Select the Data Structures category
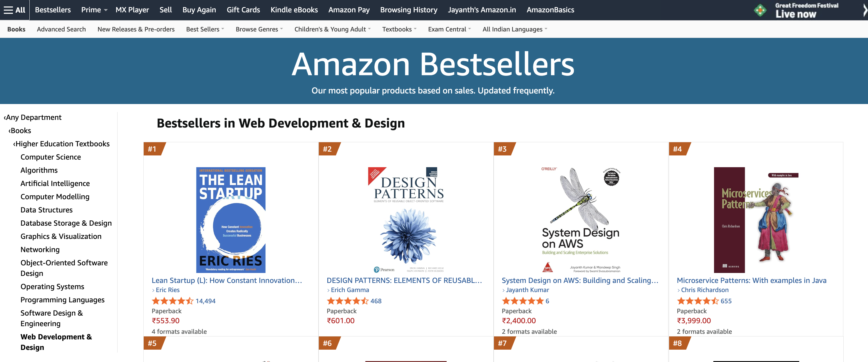Image resolution: width=868 pixels, height=362 pixels. tap(46, 210)
